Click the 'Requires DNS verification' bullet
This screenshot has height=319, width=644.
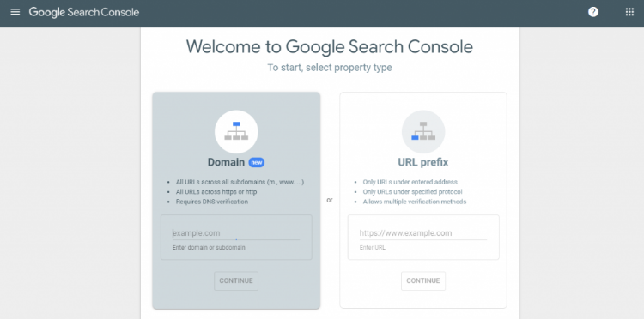pyautogui.click(x=212, y=202)
